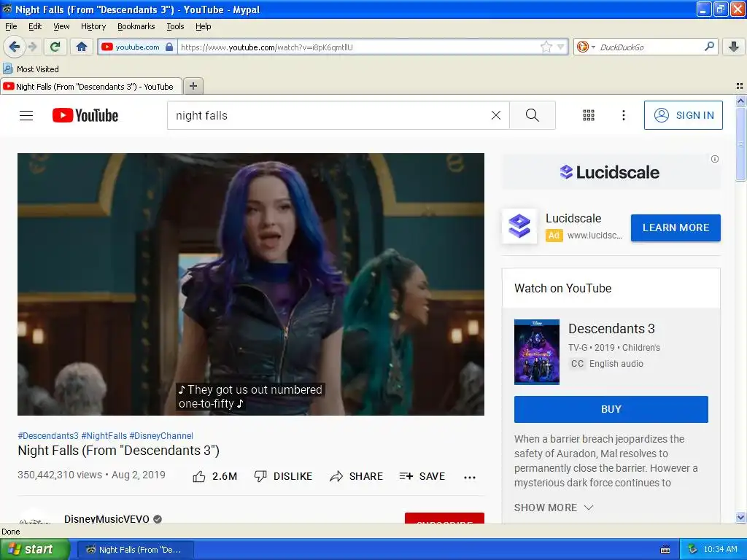The height and width of the screenshot is (560, 747).
Task: Click the 10:34 AM taskbar clock
Action: coord(720,549)
